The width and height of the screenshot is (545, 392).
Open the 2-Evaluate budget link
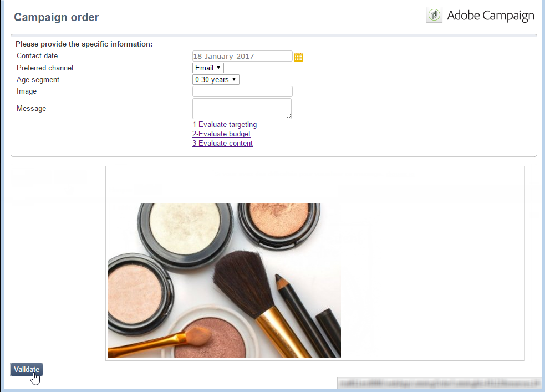pyautogui.click(x=221, y=134)
